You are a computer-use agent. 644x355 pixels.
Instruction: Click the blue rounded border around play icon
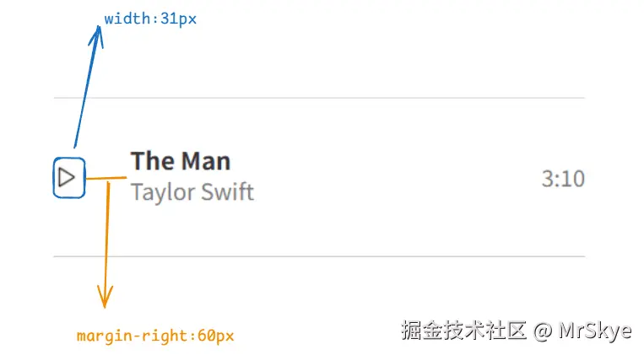click(55, 178)
